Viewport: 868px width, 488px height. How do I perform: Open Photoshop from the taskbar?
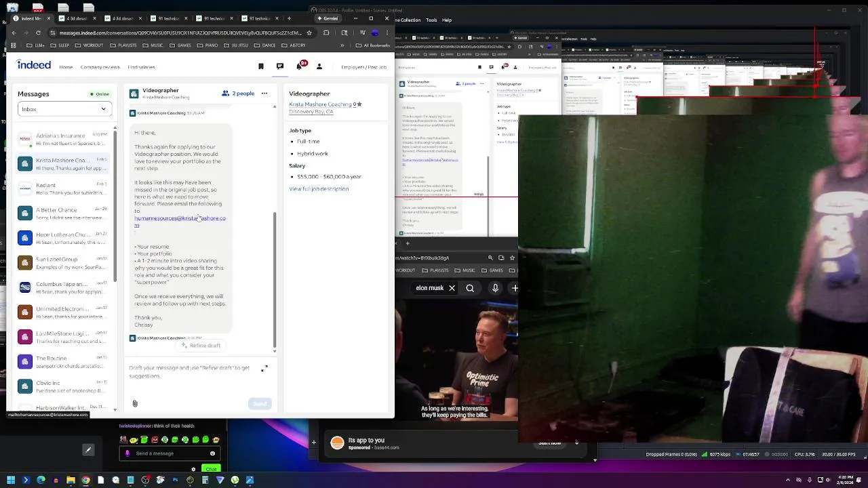tap(175, 480)
